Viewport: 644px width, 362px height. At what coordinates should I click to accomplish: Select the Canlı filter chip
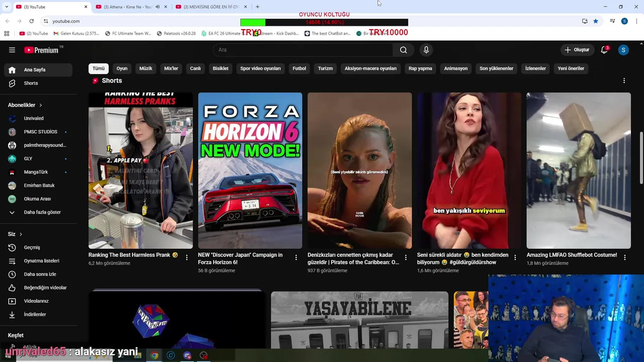195,68
